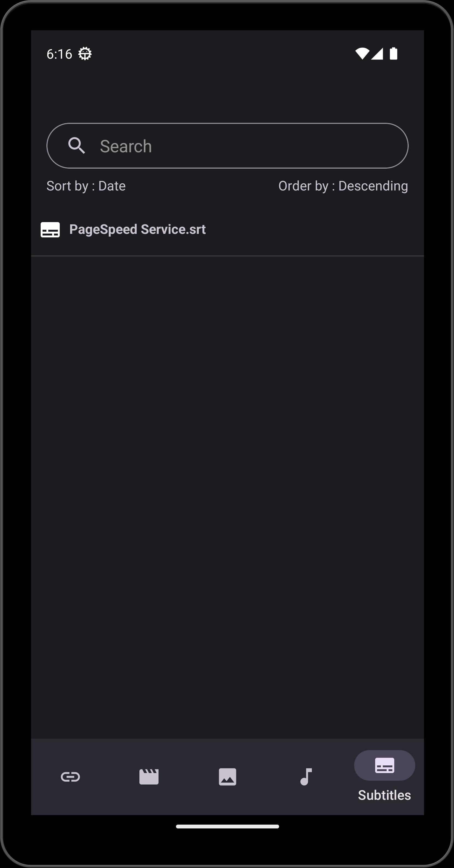Tap the magnifier icon in search bar
The image size is (454, 868).
76,145
